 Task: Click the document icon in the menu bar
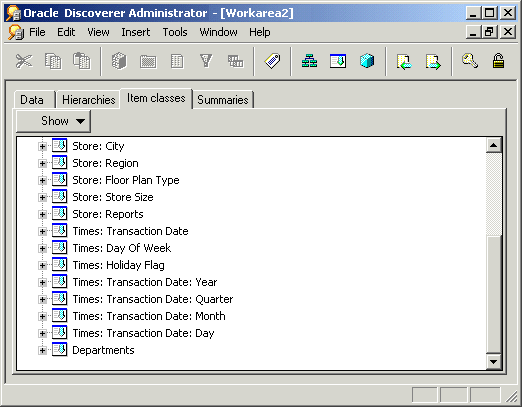coord(16,32)
